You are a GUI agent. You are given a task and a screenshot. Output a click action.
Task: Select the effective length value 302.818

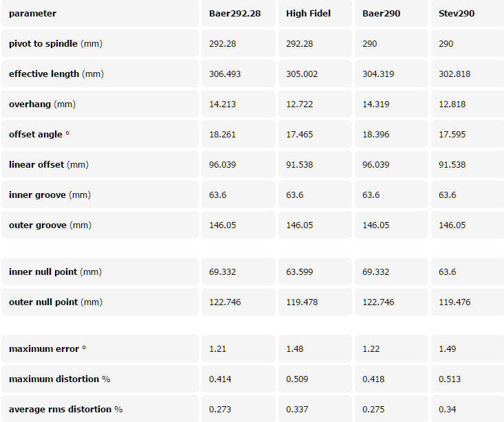(454, 74)
